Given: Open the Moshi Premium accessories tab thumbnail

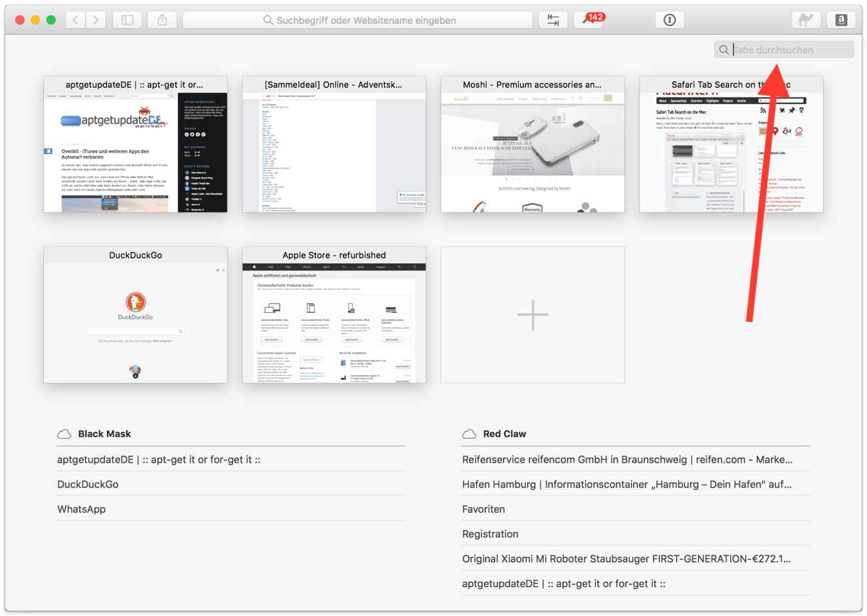Looking at the screenshot, I should coord(532,144).
